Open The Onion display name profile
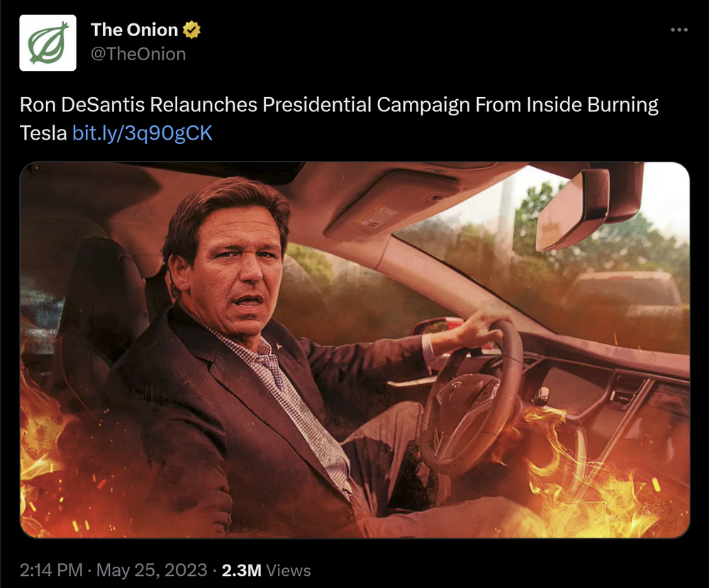Viewport: 709px width, 588px height. click(134, 30)
